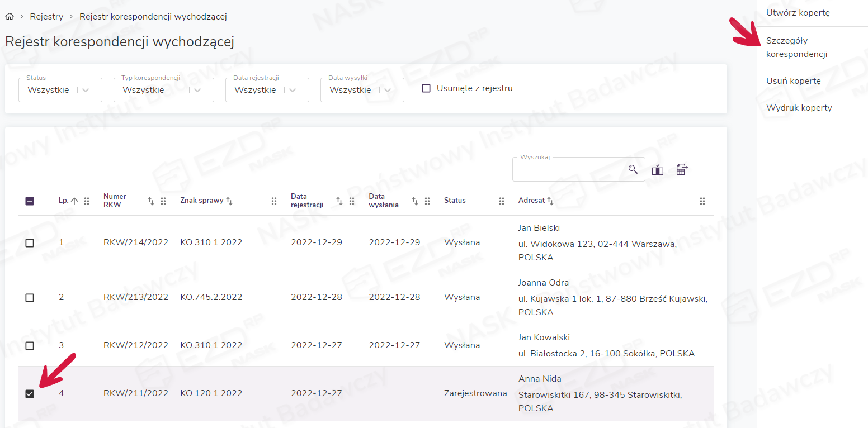Sort by Lp. ascending arrow
868x428 pixels.
[x=74, y=201]
